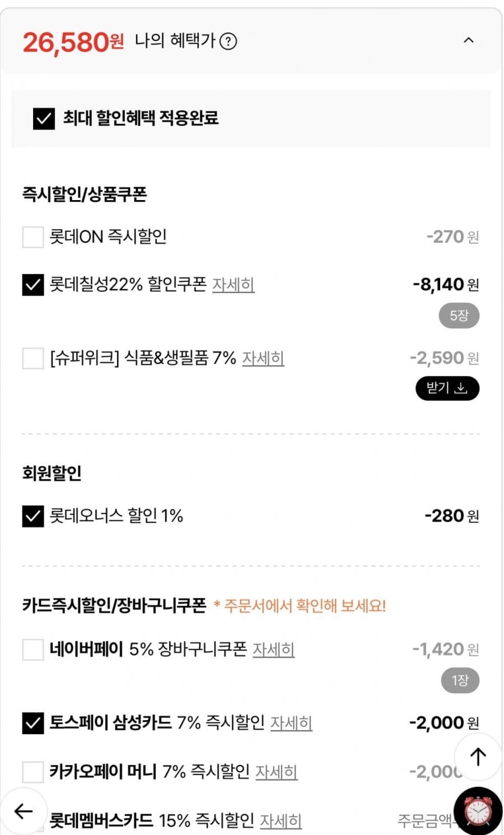504x835 pixels.
Task: Uncheck 토스페이 삼성카드 7% 즉시할인
Action: [x=33, y=723]
